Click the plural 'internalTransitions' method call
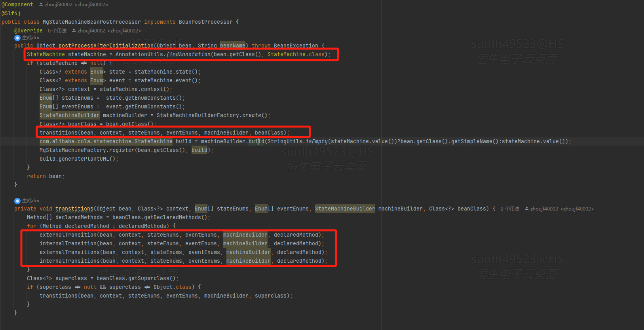 pos(70,261)
